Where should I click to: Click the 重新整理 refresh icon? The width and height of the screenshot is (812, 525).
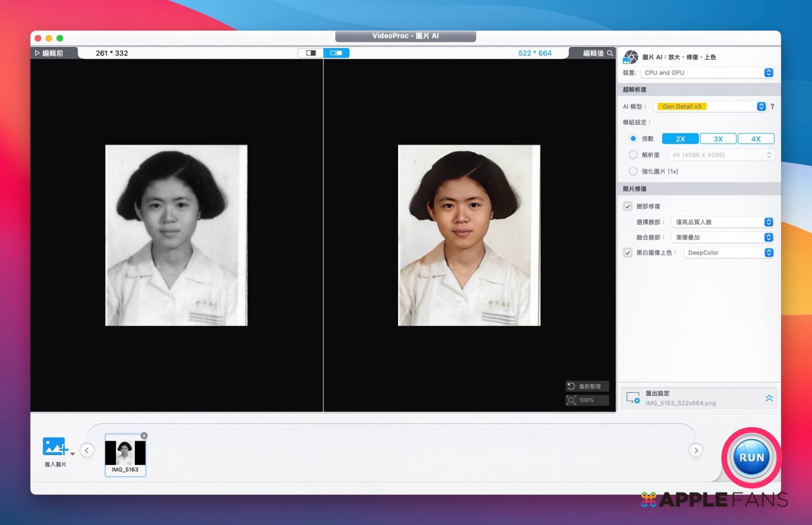572,387
